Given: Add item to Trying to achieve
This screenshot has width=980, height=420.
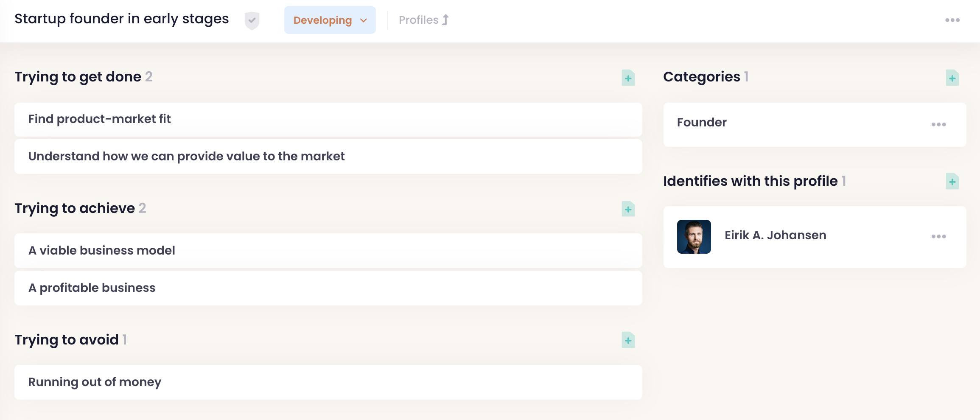Looking at the screenshot, I should pyautogui.click(x=628, y=209).
